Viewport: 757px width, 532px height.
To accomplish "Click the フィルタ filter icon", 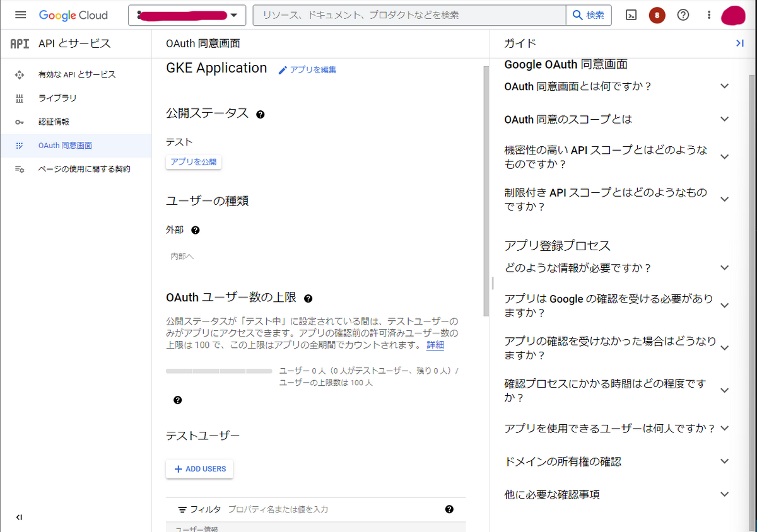I will 183,509.
